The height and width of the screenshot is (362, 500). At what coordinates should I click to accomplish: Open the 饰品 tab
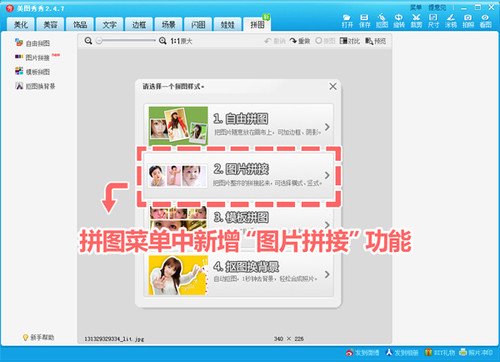click(x=80, y=24)
